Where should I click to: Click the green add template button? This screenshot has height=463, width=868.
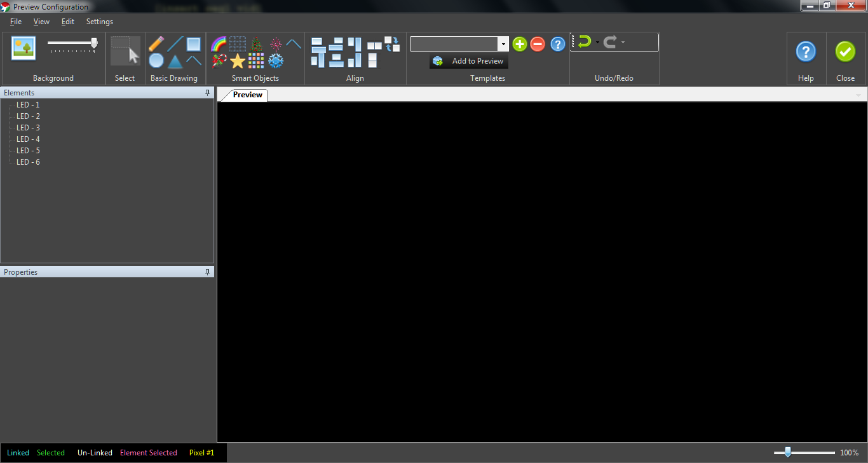point(520,44)
